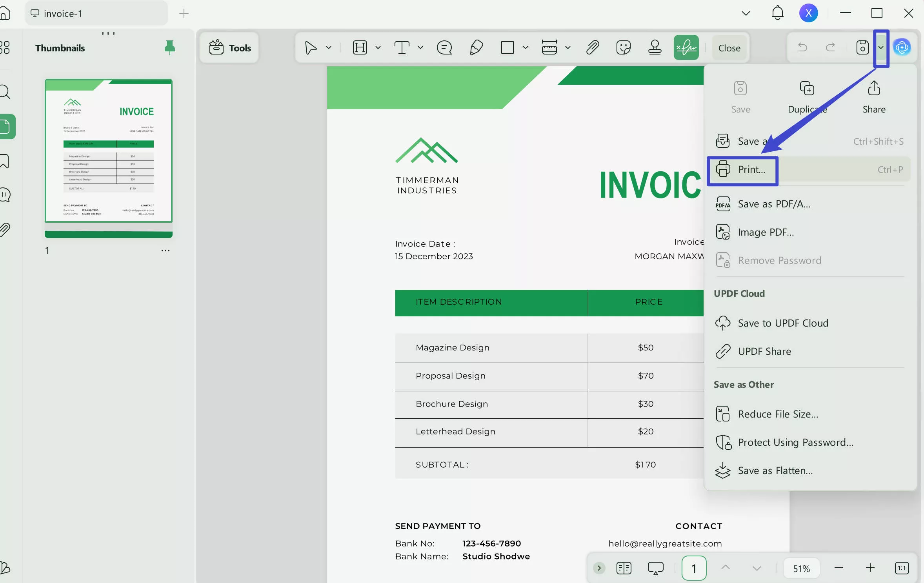Image resolution: width=924 pixels, height=583 pixels.
Task: Click Close to exit editing mode
Action: pos(729,47)
